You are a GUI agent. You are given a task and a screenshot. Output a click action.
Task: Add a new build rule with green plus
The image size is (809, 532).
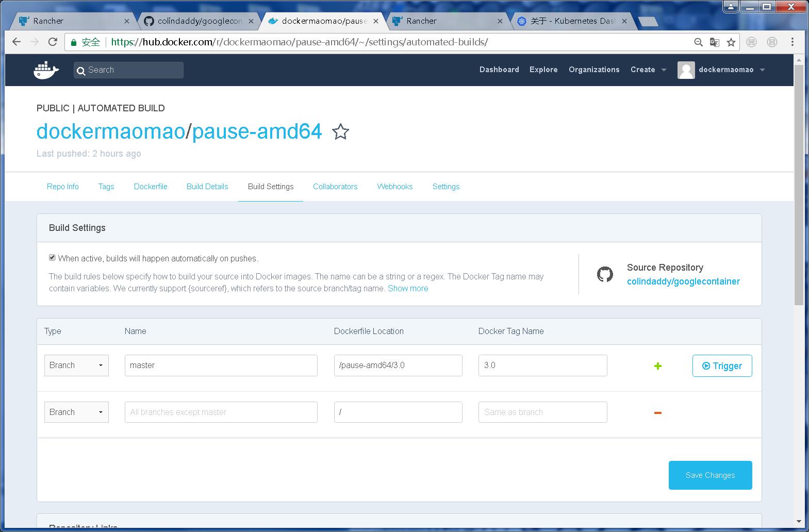658,366
